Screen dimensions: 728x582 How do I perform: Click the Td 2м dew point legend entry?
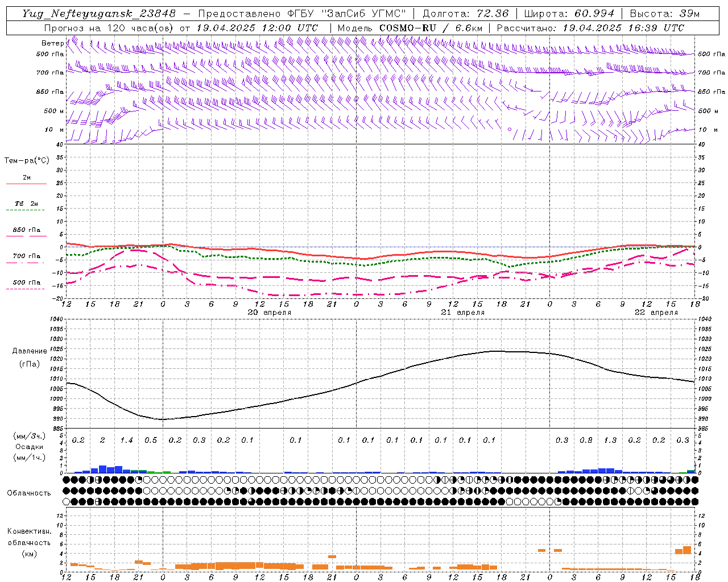point(27,203)
